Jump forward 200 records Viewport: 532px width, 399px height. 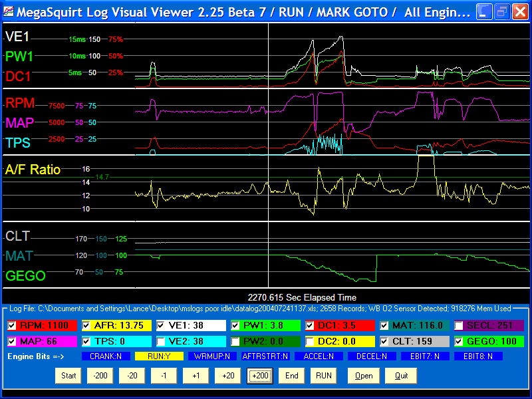260,376
